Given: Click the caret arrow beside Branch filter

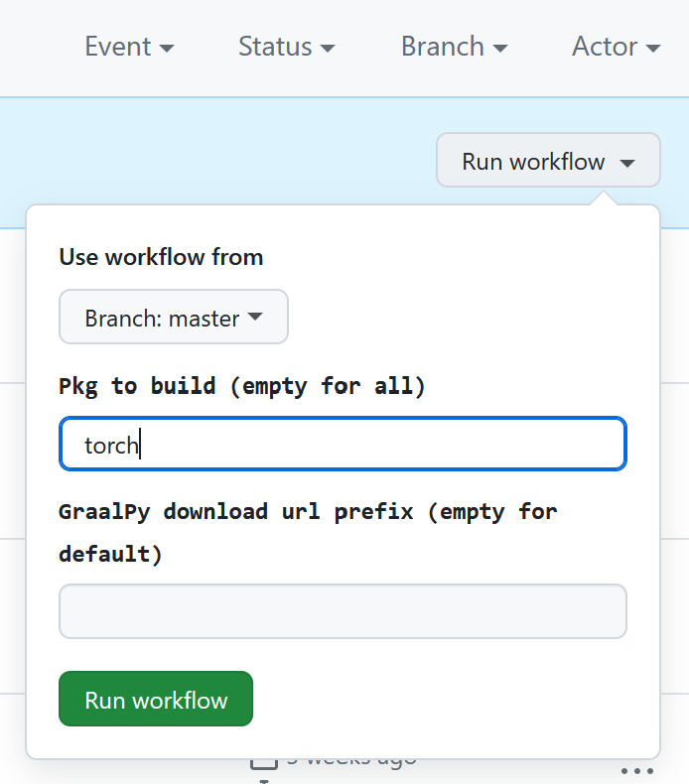Looking at the screenshot, I should [x=499, y=49].
